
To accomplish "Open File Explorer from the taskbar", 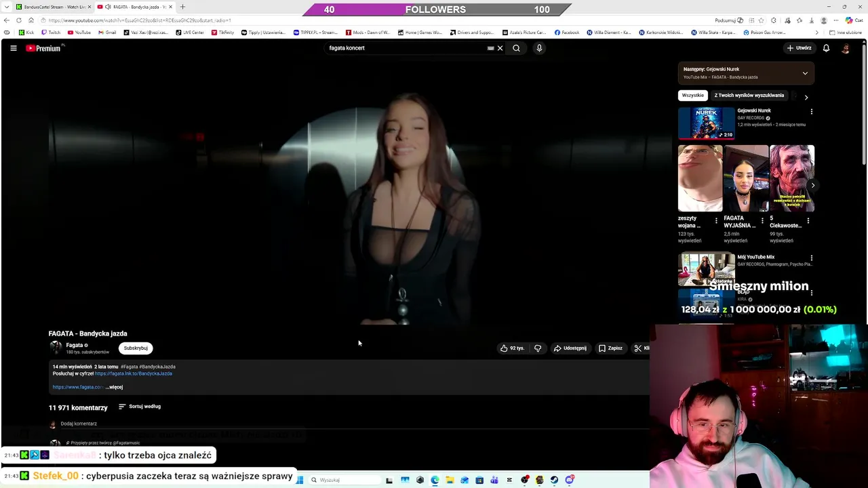I will coord(450,480).
